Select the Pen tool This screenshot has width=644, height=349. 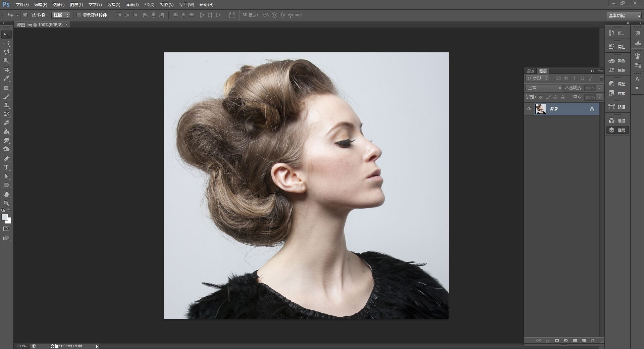[6, 159]
